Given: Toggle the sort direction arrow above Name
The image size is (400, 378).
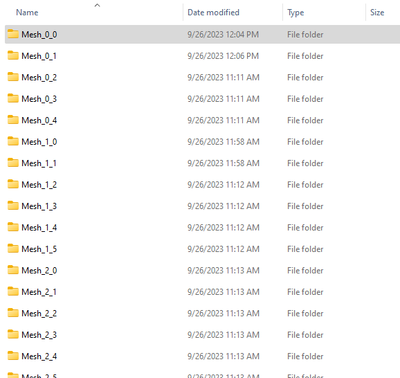Looking at the screenshot, I should click(97, 5).
